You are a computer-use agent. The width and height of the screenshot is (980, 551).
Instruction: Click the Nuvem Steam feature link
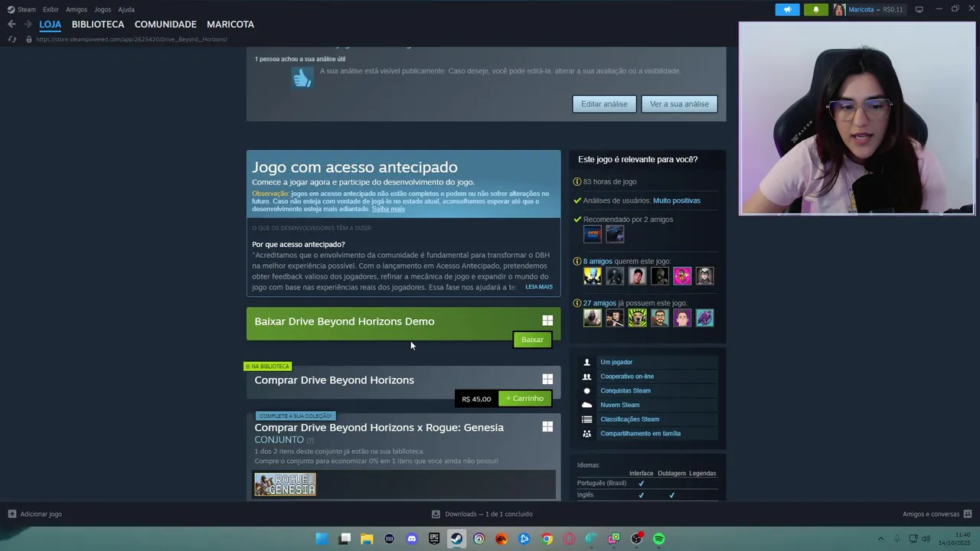coord(619,405)
